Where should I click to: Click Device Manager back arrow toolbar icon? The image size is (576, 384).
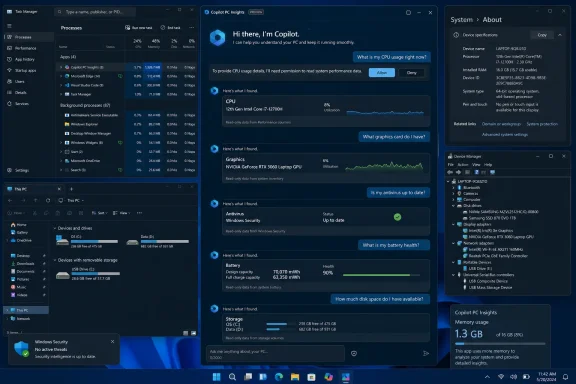450,172
